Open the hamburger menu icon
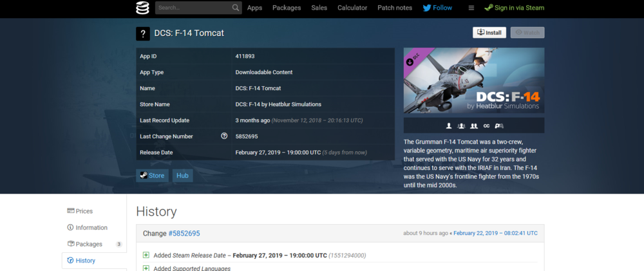The width and height of the screenshot is (644, 271). [471, 8]
